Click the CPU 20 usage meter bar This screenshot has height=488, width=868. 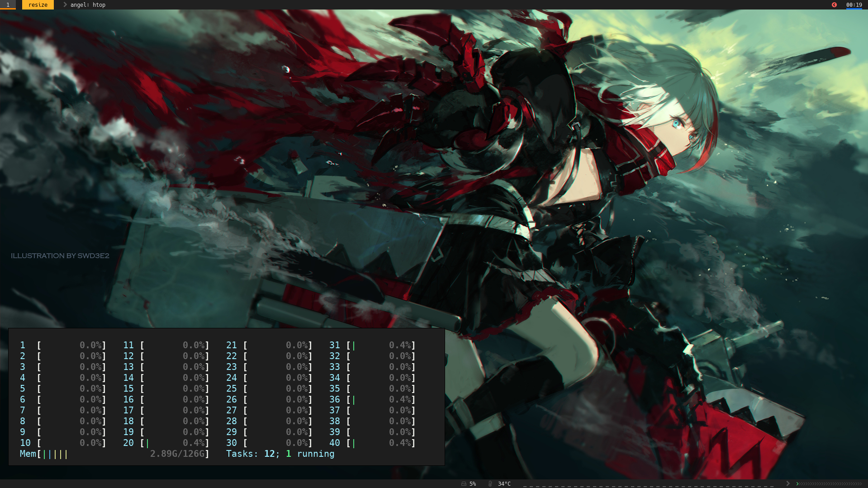pyautogui.click(x=174, y=443)
